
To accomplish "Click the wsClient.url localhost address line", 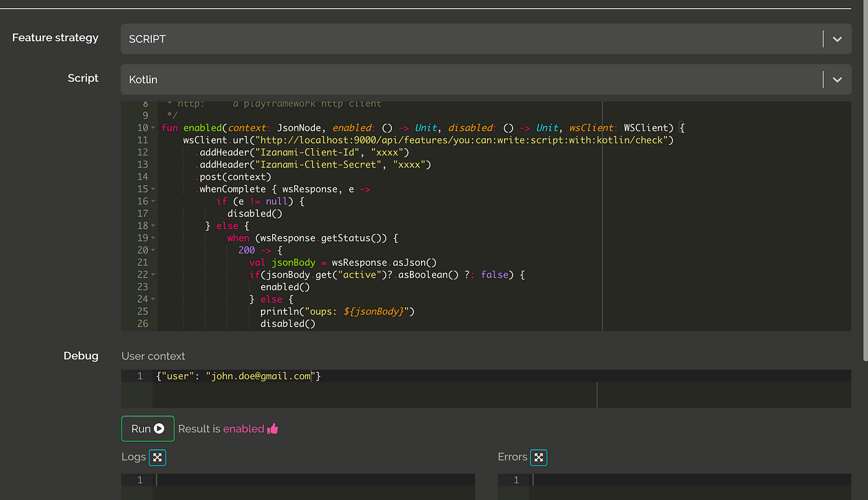I will pyautogui.click(x=428, y=140).
